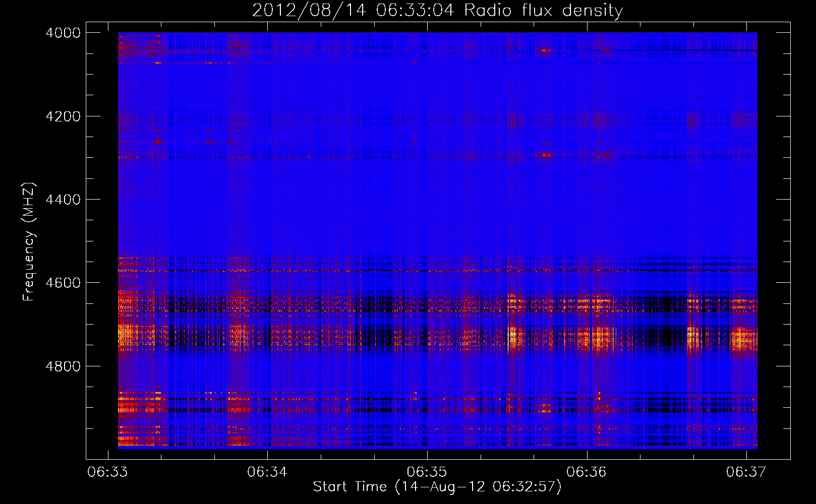Click the 06:33 time axis label
This screenshot has width=816, height=504.
point(107,472)
